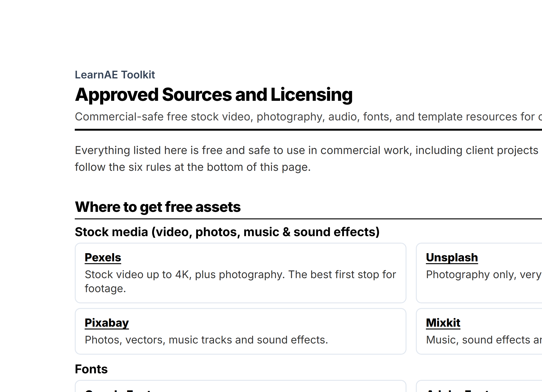
Task: Click the 'Fonts' subheading
Action: [x=91, y=369]
